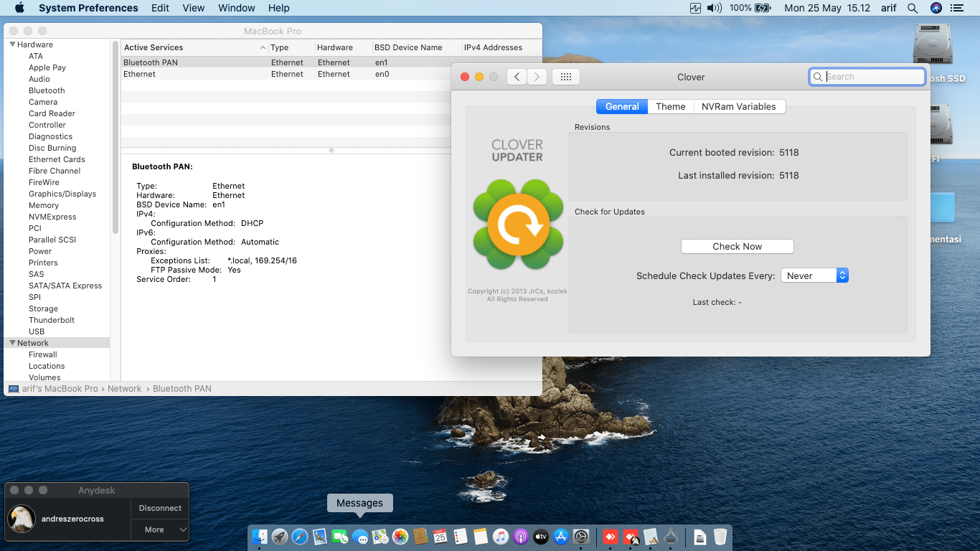Launch Launchpad from the Dock
The image size is (980, 551).
coord(280,537)
